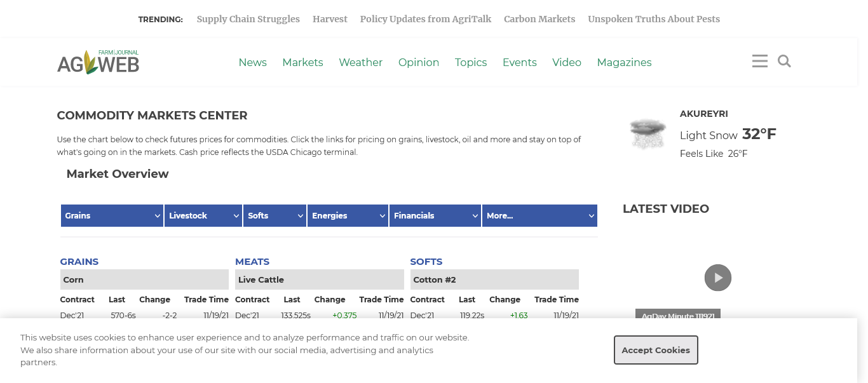Viewport: 868px width, 383px height.
Task: Click the GRAINS section heading link
Action: click(79, 262)
